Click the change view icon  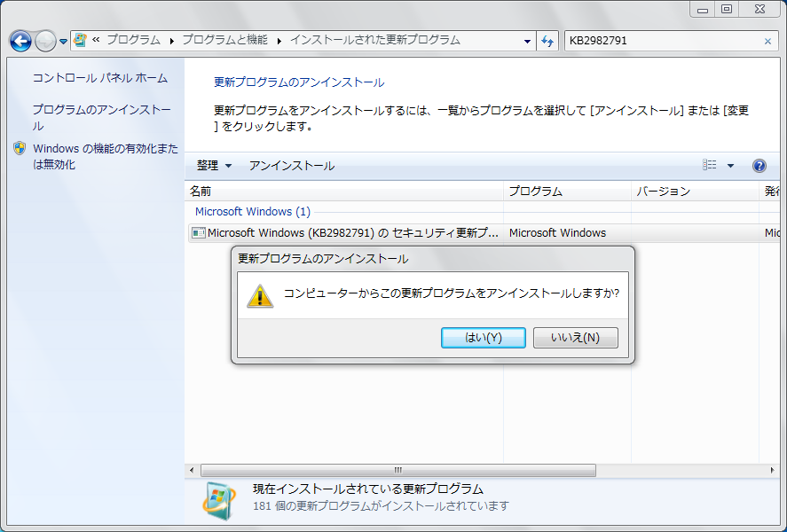click(x=709, y=165)
